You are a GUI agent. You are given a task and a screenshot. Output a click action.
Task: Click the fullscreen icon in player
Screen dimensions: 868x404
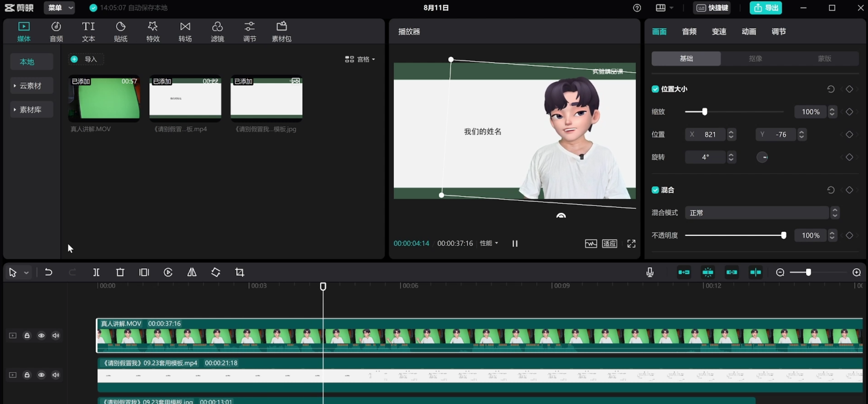pos(631,243)
